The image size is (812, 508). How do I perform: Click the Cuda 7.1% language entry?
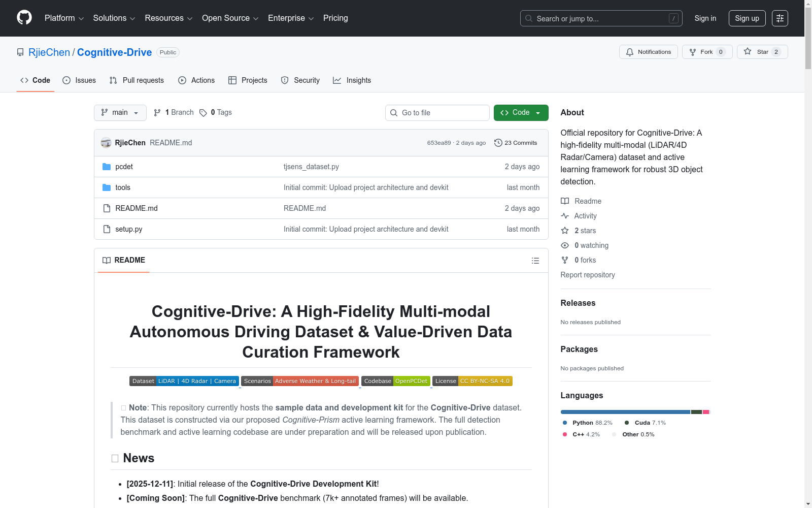point(645,423)
